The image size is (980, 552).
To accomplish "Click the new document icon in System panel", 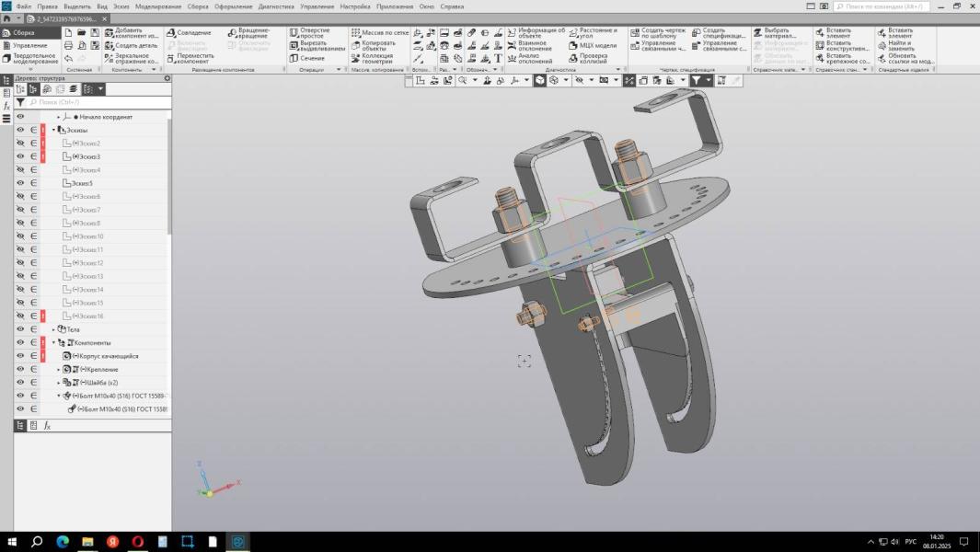I will pos(68,32).
